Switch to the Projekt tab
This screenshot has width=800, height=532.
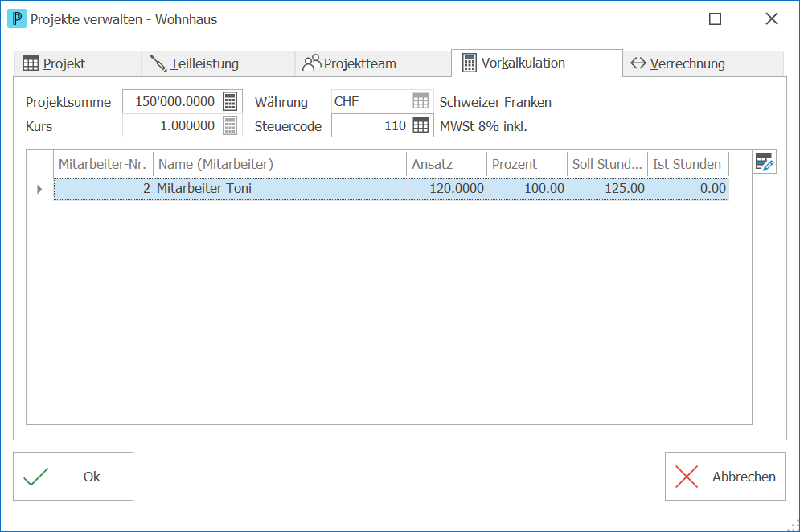77,63
